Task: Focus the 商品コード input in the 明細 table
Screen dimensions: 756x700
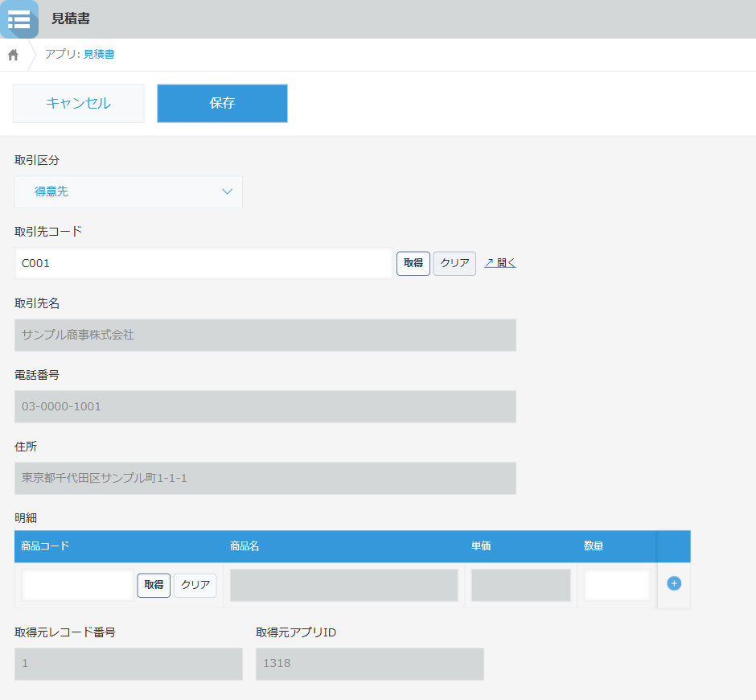Action: click(x=78, y=585)
